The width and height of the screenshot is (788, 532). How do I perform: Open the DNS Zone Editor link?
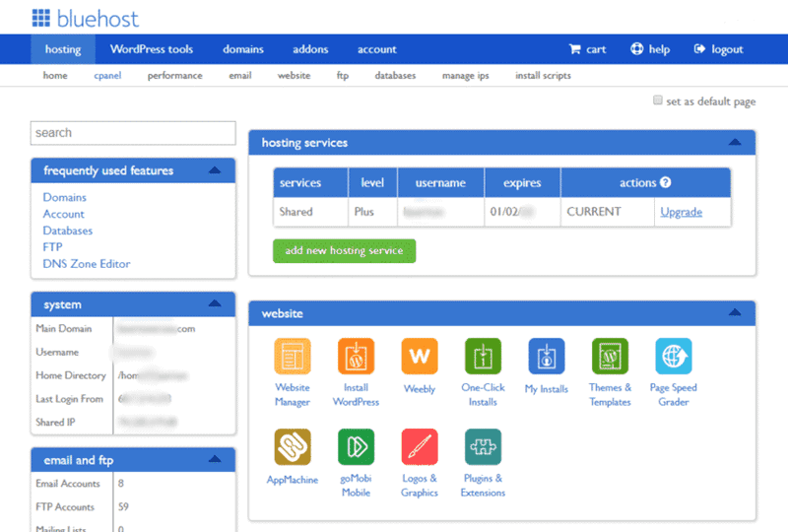pyautogui.click(x=87, y=263)
